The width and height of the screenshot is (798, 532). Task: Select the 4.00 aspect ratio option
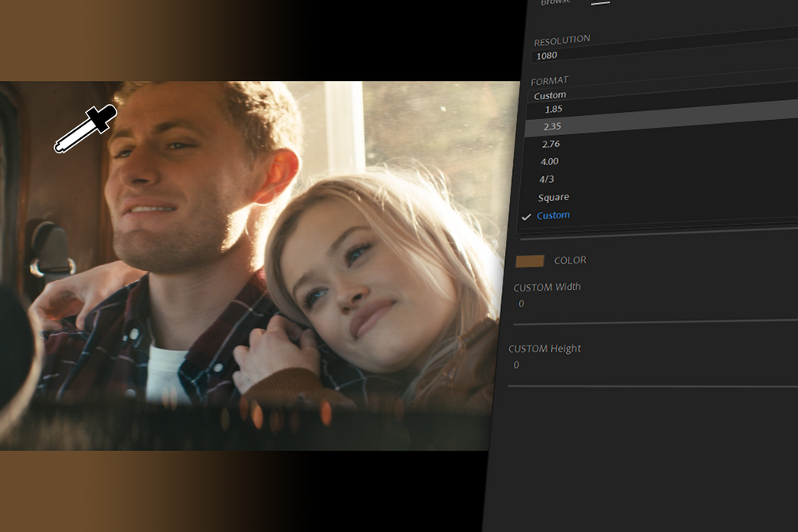click(549, 161)
